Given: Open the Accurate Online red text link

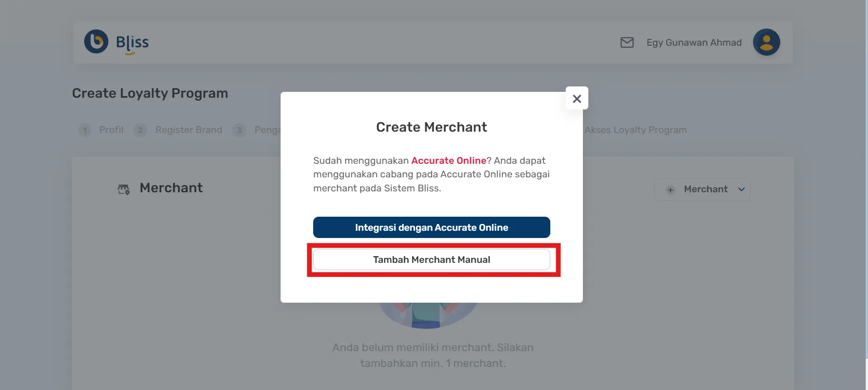Looking at the screenshot, I should [448, 160].
